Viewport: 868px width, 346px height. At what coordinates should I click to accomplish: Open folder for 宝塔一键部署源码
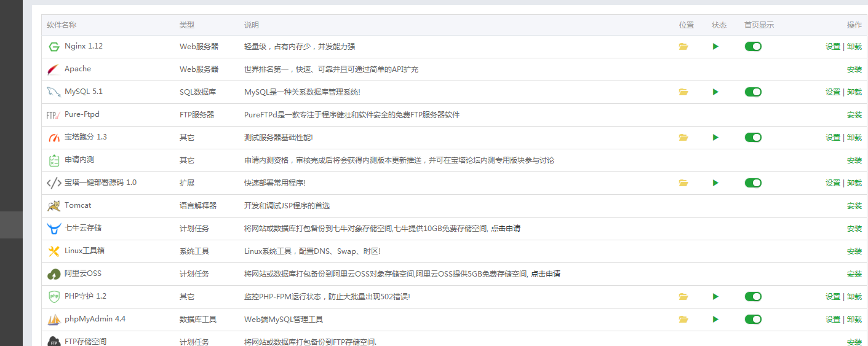pos(683,183)
